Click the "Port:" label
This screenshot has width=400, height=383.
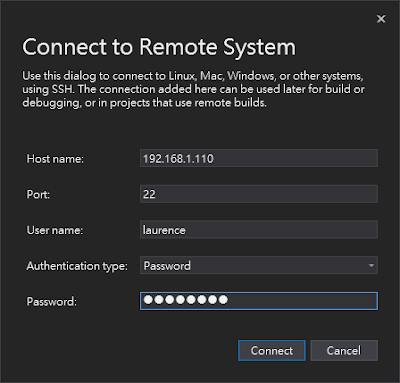[x=38, y=194]
